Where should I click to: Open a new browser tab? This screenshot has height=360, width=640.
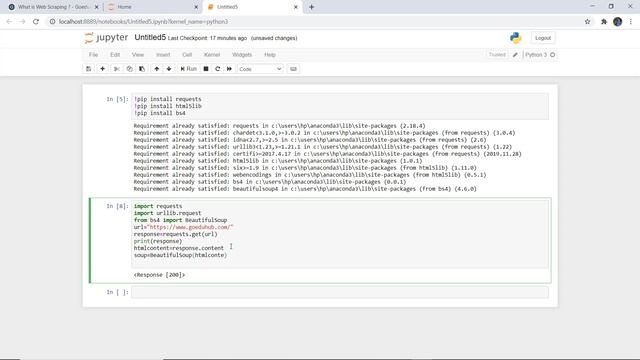tap(311, 7)
